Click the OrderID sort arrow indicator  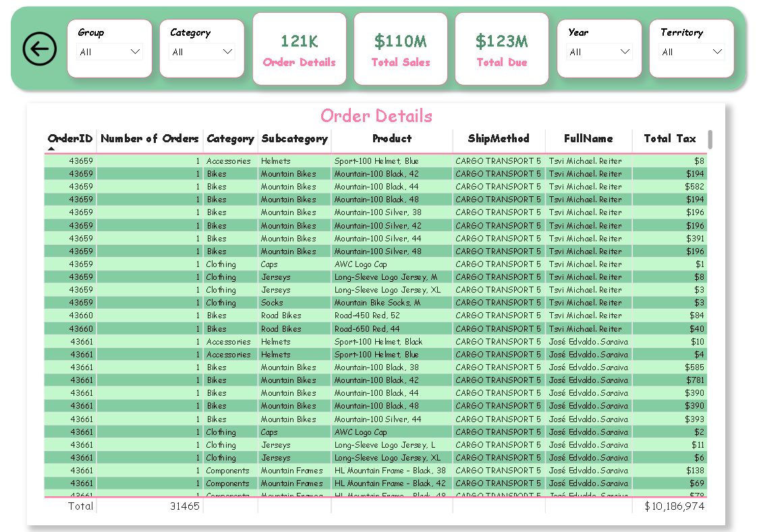pos(51,148)
